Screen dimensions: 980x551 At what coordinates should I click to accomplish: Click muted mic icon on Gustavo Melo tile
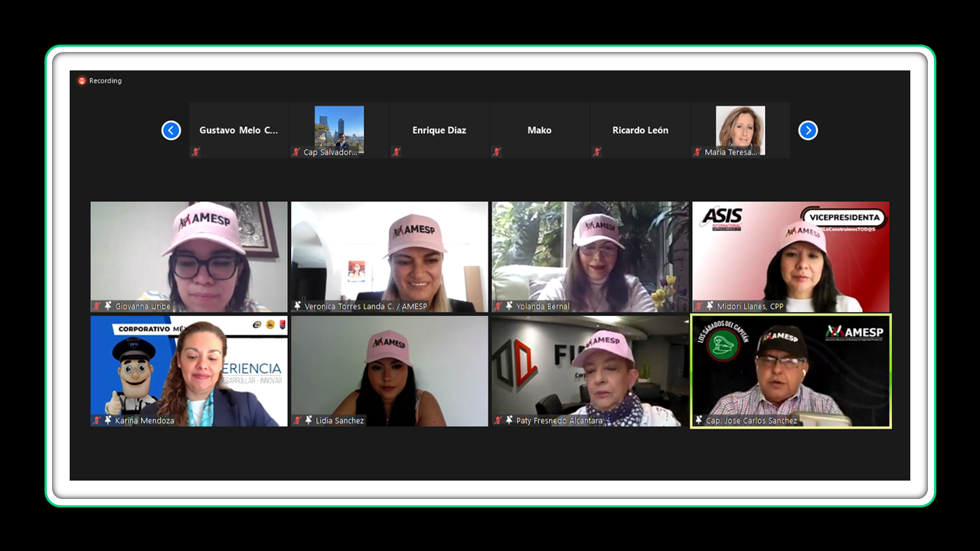point(195,152)
